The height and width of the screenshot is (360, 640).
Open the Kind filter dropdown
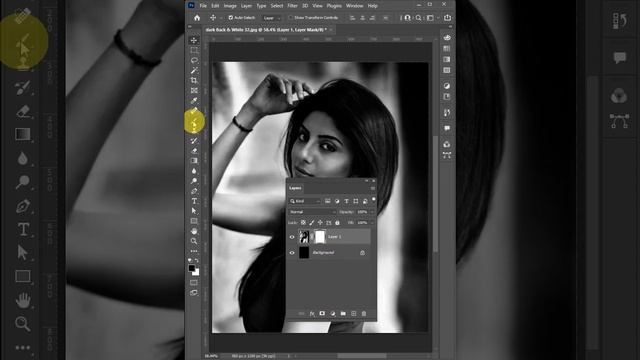(x=305, y=201)
